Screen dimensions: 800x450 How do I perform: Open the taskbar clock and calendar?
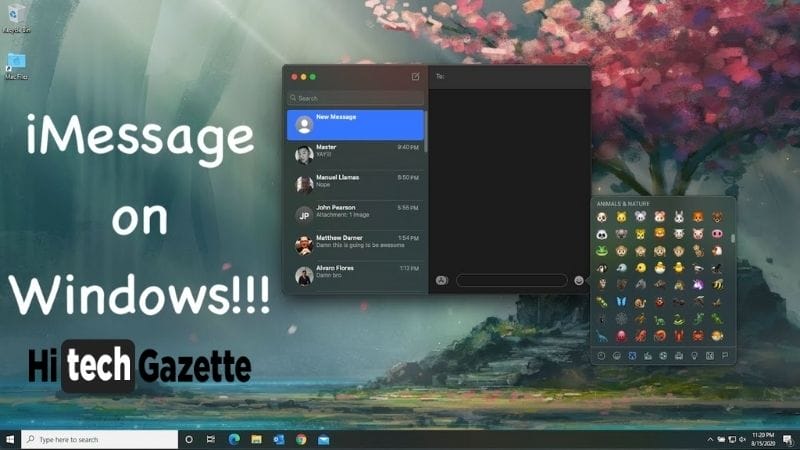(x=763, y=439)
